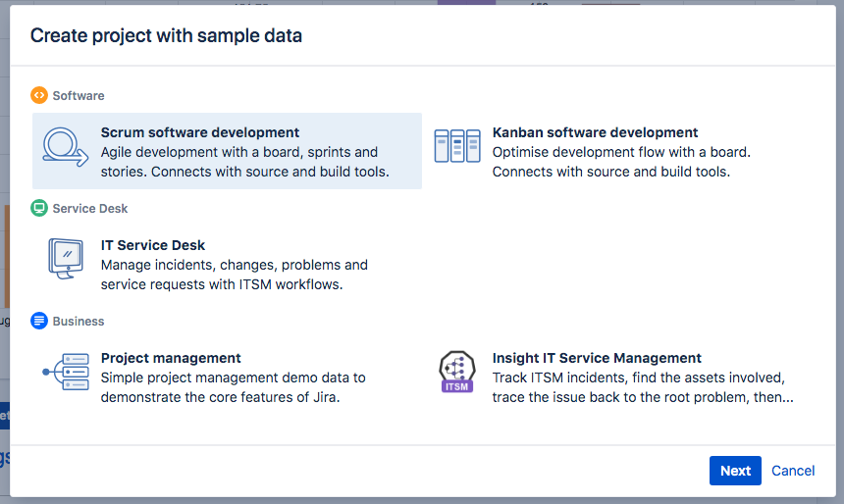Click the Project management server icon
The width and height of the screenshot is (844, 504).
coord(66,372)
